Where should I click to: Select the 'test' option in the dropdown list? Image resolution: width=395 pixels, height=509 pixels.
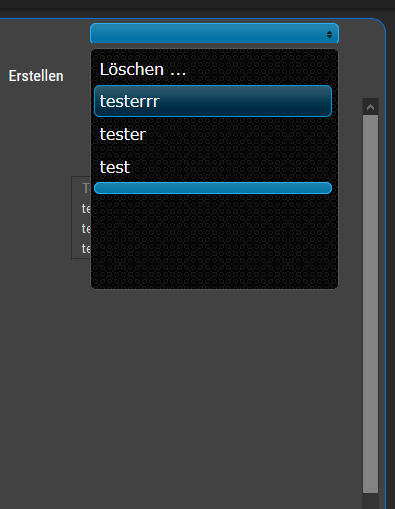click(213, 167)
